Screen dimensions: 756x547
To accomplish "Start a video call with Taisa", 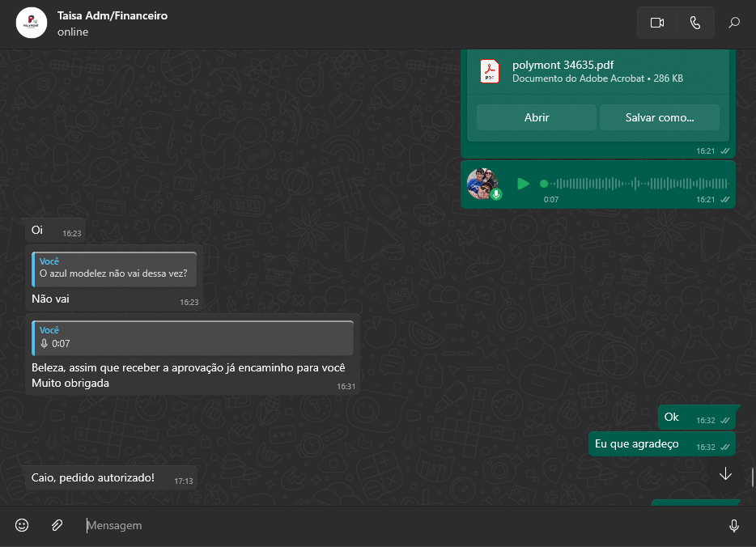I will click(x=656, y=23).
